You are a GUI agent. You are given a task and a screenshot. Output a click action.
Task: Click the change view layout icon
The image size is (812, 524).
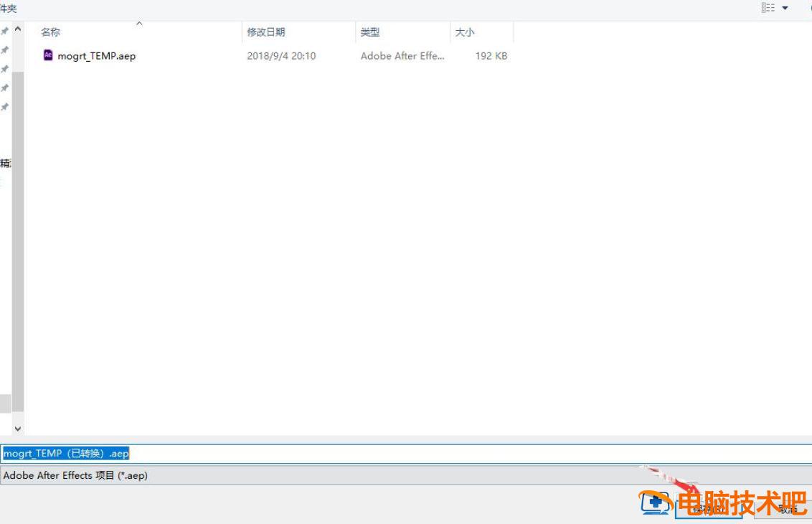[x=768, y=8]
